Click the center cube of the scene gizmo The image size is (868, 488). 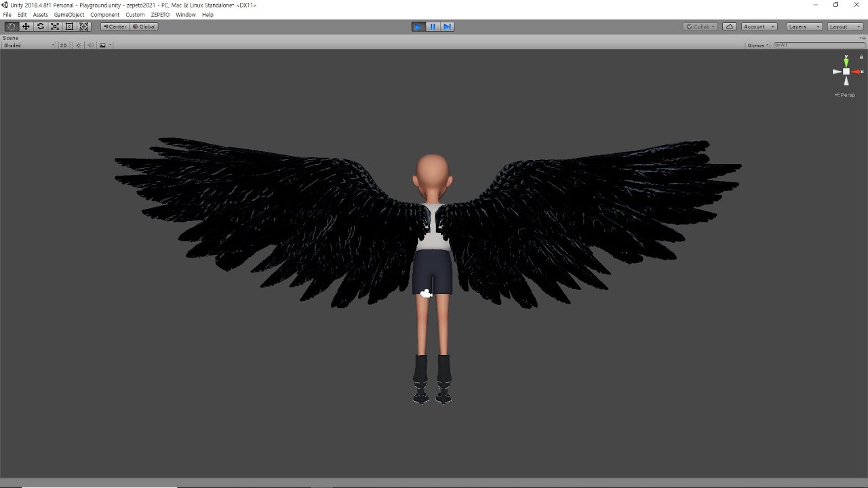846,72
